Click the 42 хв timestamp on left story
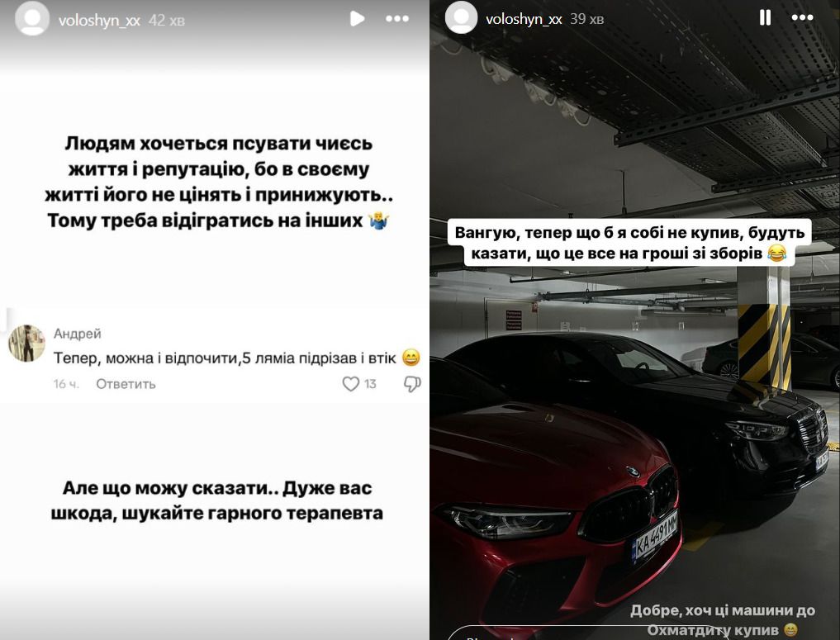 tap(167, 21)
